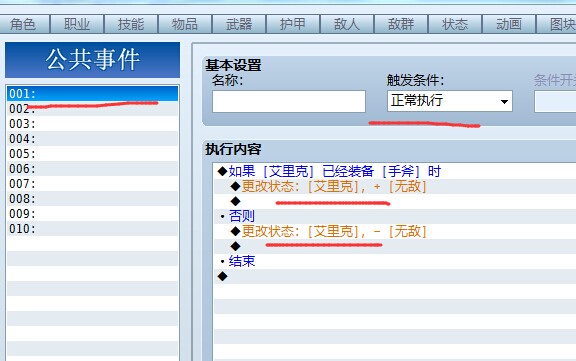Click the 条件开关 field
This screenshot has width=576, height=361.
(x=555, y=101)
